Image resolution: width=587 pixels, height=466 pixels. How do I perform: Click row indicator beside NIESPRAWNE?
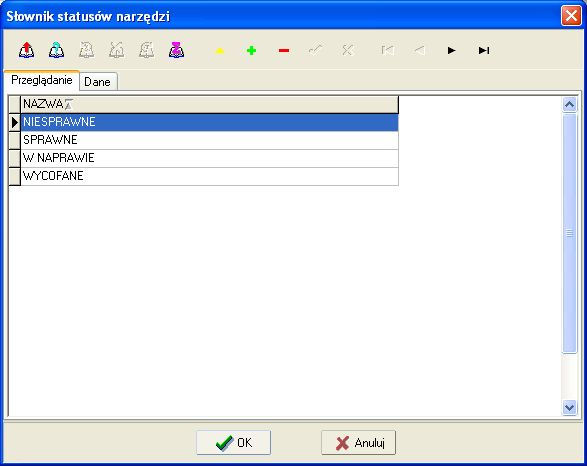(15, 122)
